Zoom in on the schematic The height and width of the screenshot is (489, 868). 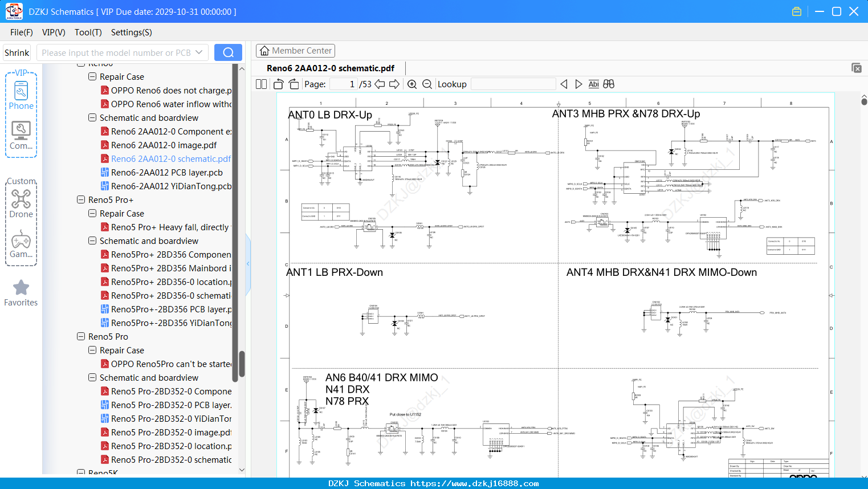coord(412,84)
